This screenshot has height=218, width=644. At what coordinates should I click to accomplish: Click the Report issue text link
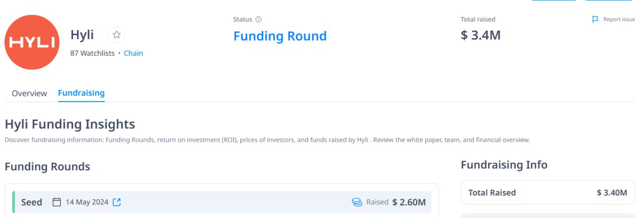click(619, 20)
